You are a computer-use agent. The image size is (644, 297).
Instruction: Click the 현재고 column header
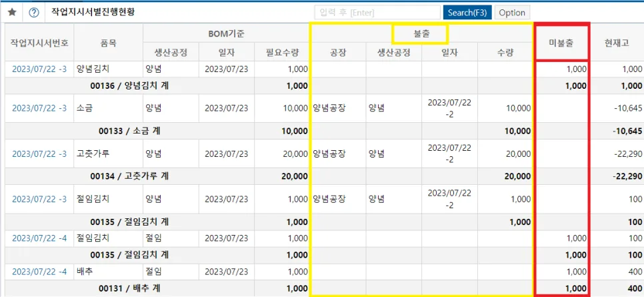pos(617,43)
